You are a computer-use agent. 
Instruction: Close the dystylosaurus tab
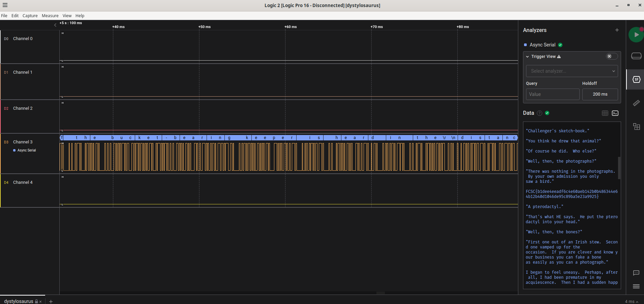click(40, 302)
